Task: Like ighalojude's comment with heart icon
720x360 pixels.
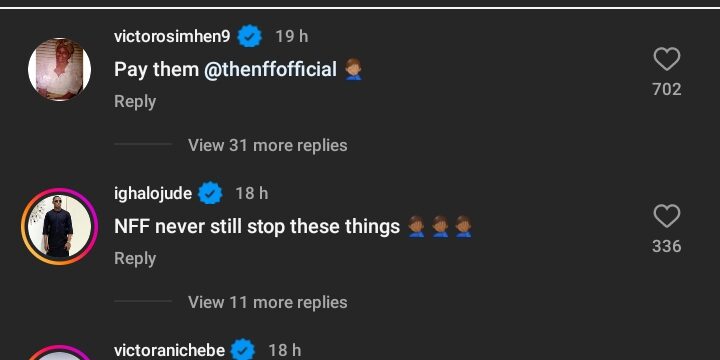Action: 667,216
